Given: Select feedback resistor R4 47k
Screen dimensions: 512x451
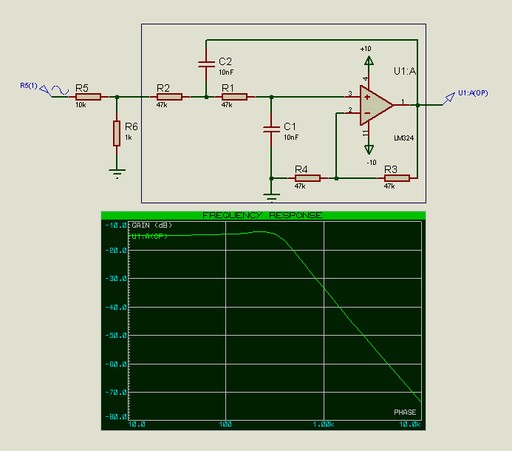Looking at the screenshot, I should [x=307, y=178].
